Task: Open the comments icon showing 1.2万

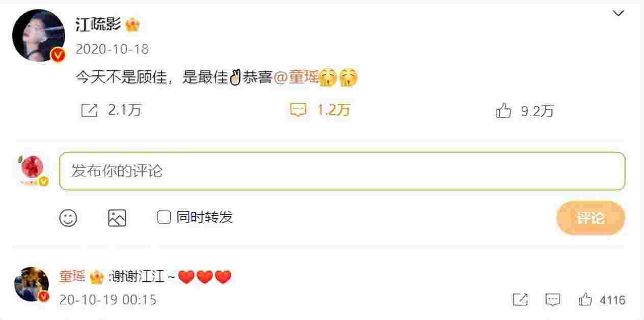Action: pyautogui.click(x=298, y=110)
